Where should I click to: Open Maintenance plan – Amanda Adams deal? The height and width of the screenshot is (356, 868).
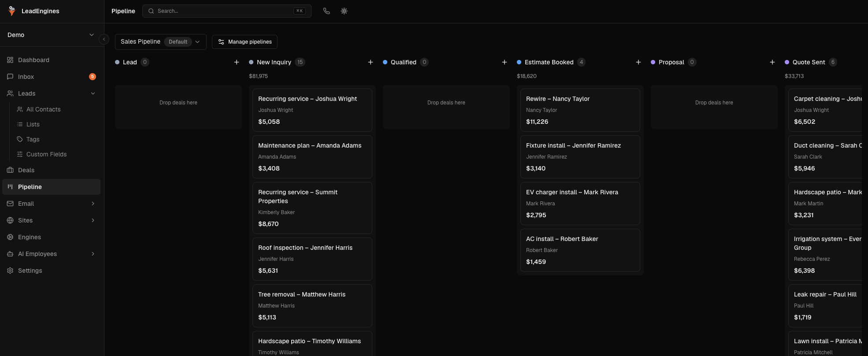pyautogui.click(x=312, y=157)
